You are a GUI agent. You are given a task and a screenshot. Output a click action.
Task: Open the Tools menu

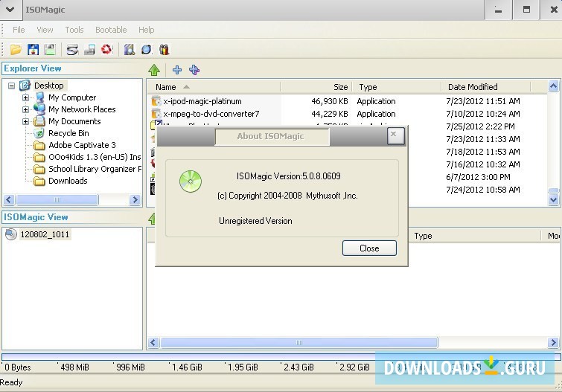pyautogui.click(x=74, y=30)
